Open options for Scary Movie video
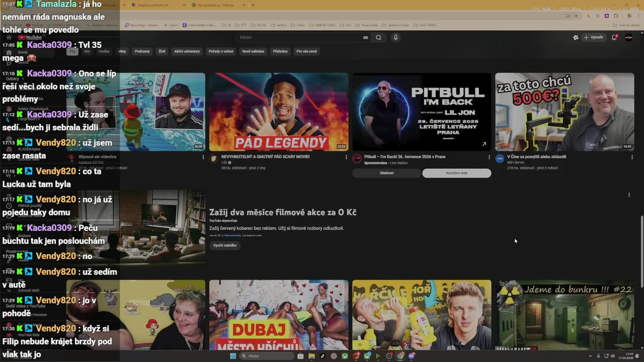 tap(346, 157)
